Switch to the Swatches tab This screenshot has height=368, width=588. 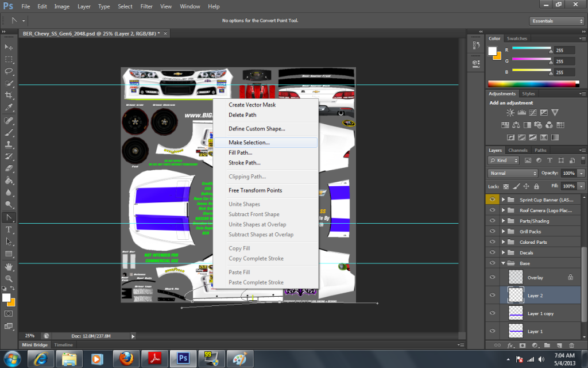[x=517, y=39]
